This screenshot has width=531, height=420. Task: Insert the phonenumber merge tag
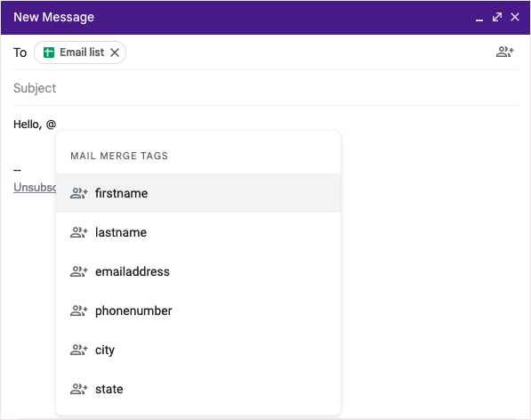point(198,311)
